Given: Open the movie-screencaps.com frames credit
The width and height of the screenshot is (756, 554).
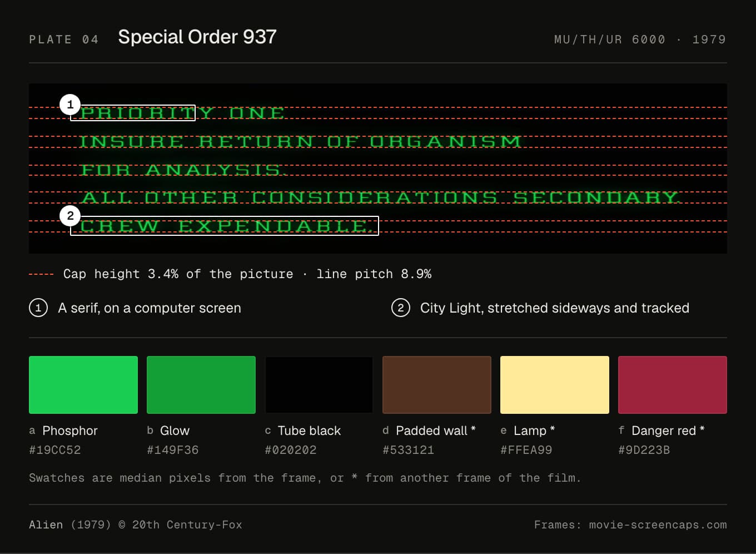Looking at the screenshot, I should pos(630,525).
